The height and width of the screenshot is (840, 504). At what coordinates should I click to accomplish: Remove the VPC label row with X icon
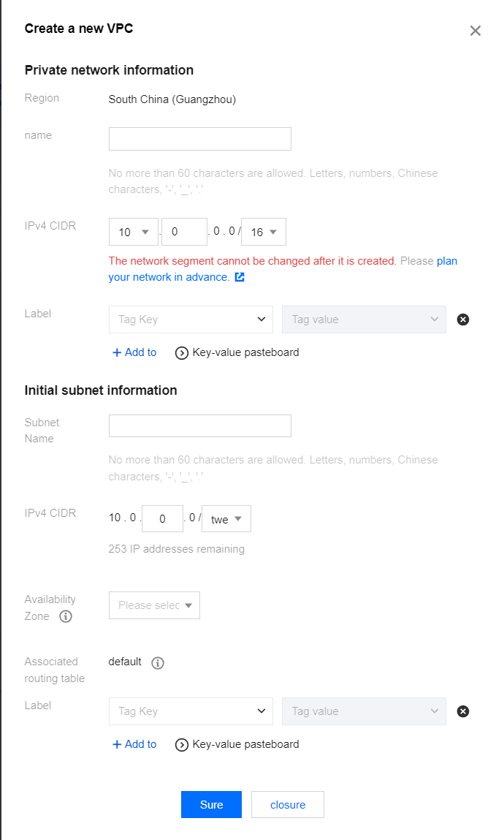[462, 319]
